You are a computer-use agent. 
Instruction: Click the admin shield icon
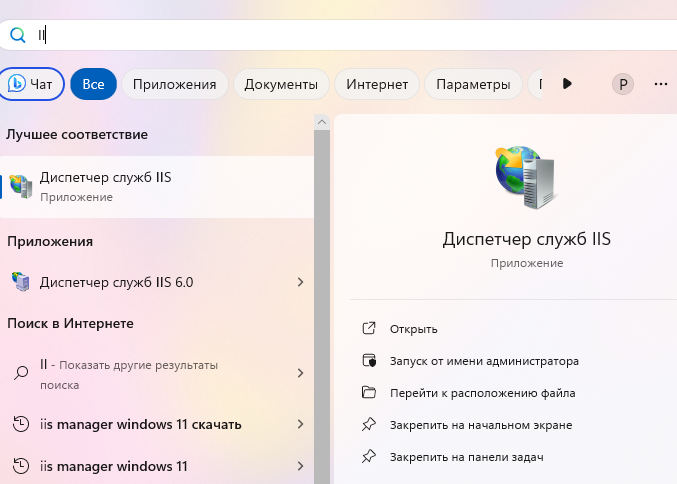[369, 360]
